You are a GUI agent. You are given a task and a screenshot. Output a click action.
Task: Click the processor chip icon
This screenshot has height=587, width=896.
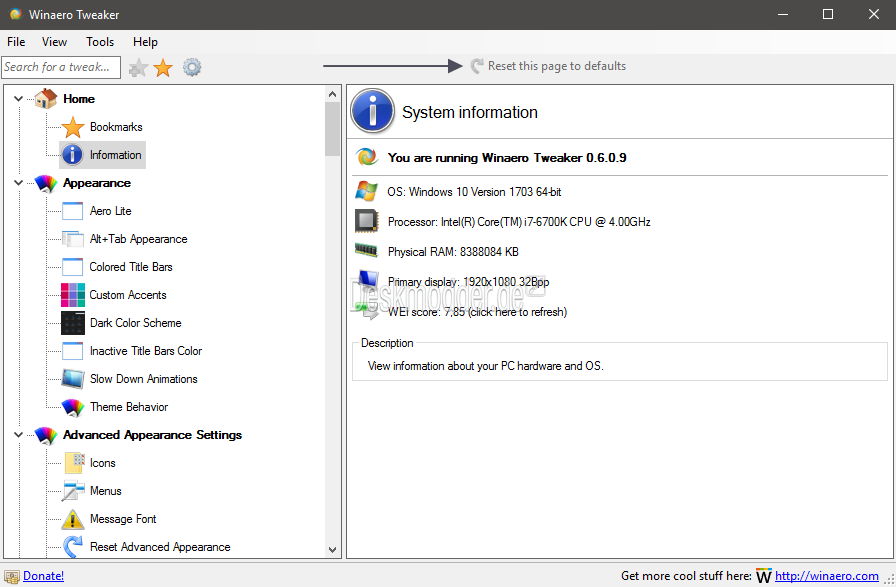coord(366,221)
